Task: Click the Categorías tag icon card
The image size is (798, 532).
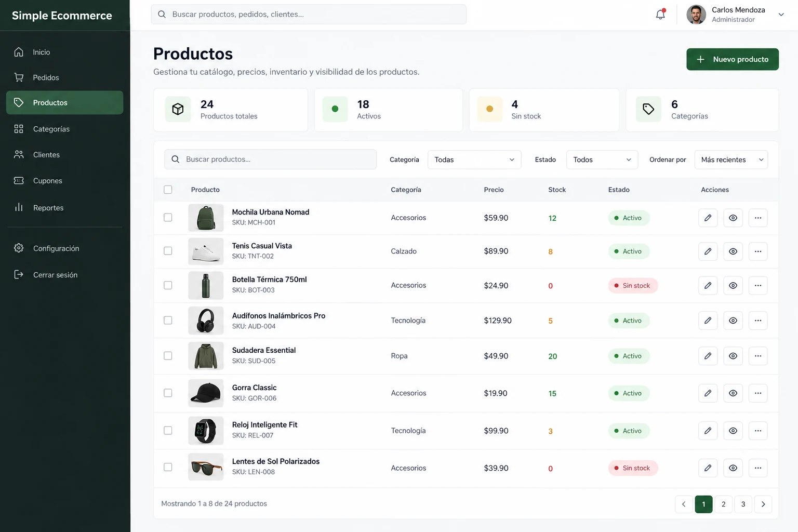Action: point(648,109)
